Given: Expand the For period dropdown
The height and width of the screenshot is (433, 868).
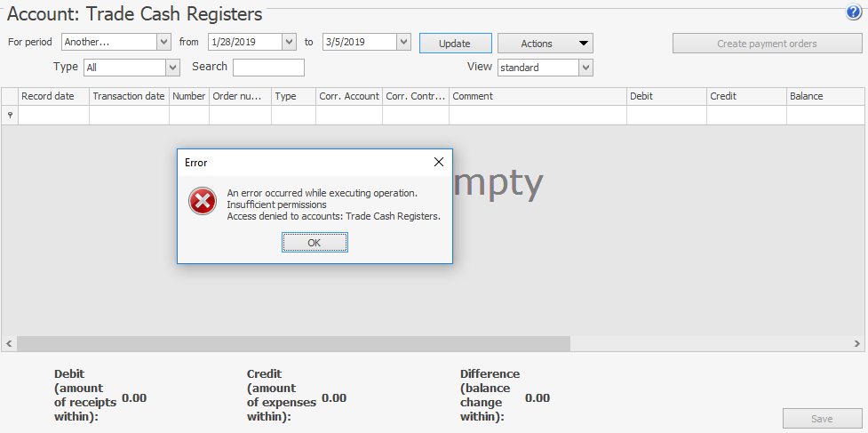Looking at the screenshot, I should point(163,42).
